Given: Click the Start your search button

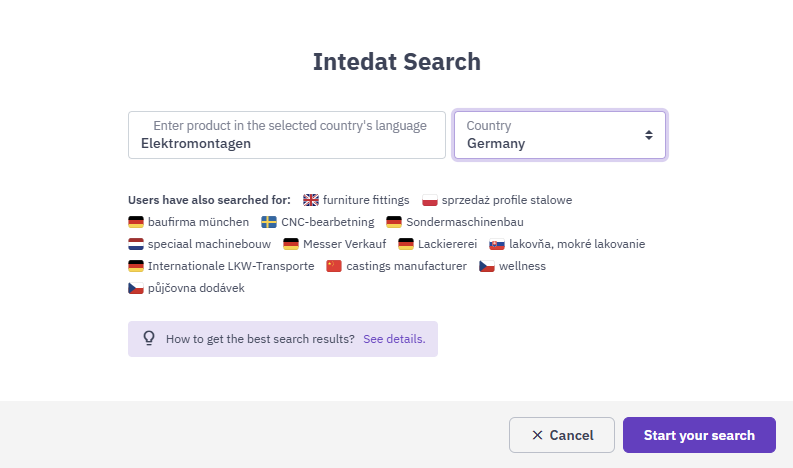Looking at the screenshot, I should (699, 435).
